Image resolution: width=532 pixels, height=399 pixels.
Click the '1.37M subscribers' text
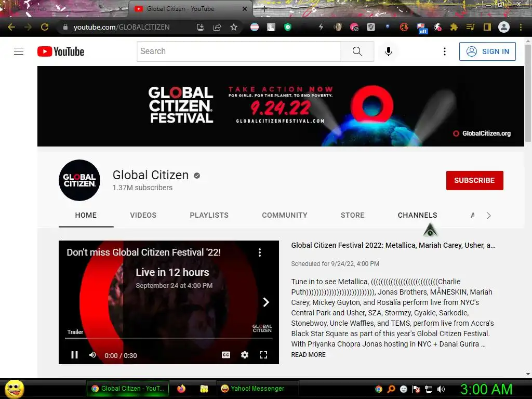pos(142,188)
